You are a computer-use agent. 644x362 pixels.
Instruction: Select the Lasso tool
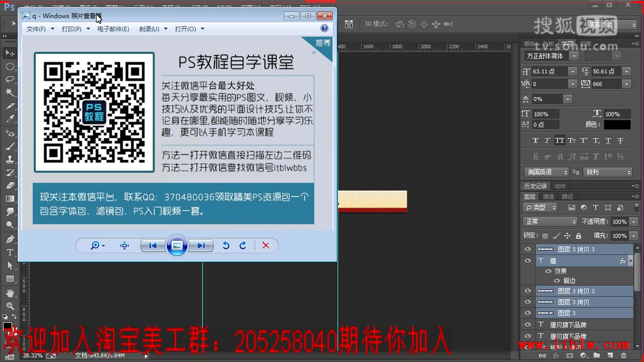point(10,79)
